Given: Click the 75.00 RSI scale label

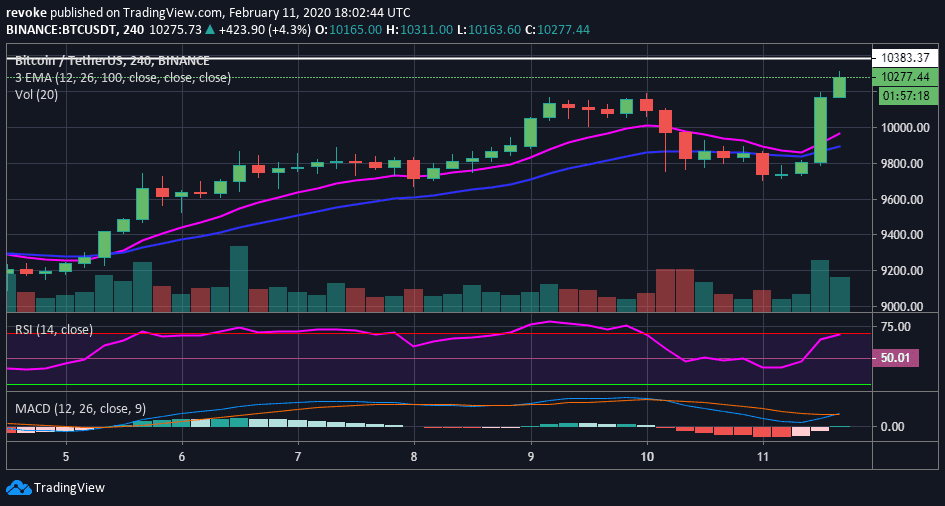Looking at the screenshot, I should click(896, 326).
